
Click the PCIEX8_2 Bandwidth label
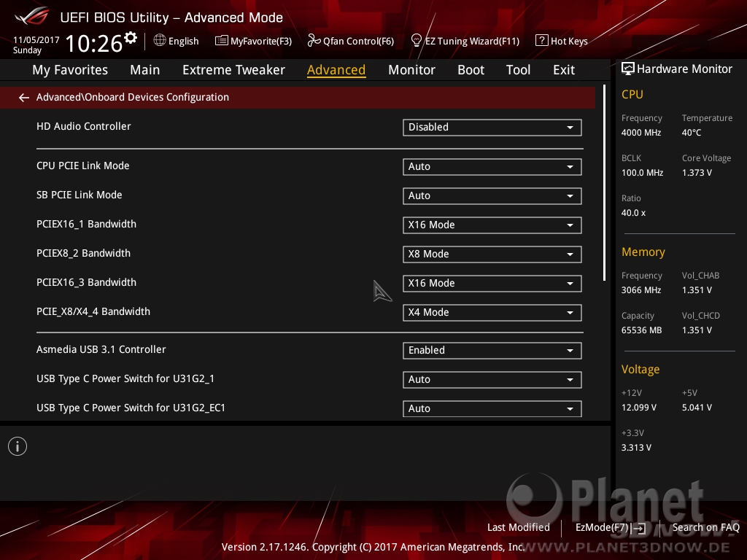(83, 253)
